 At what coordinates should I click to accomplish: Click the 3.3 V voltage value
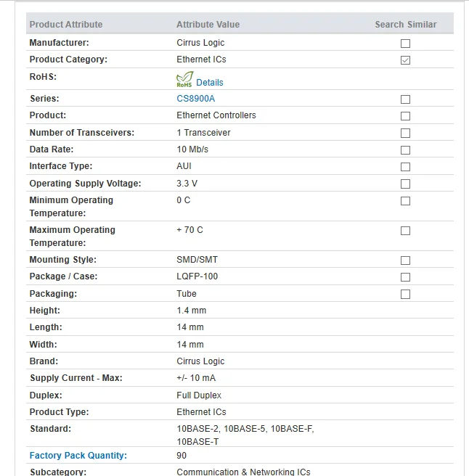pyautogui.click(x=187, y=184)
